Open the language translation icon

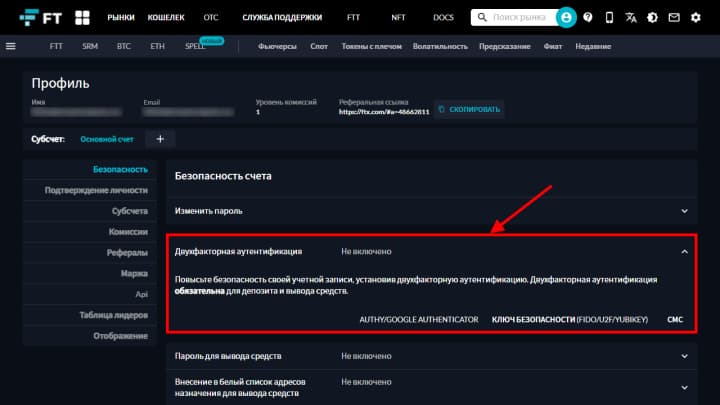click(x=631, y=17)
